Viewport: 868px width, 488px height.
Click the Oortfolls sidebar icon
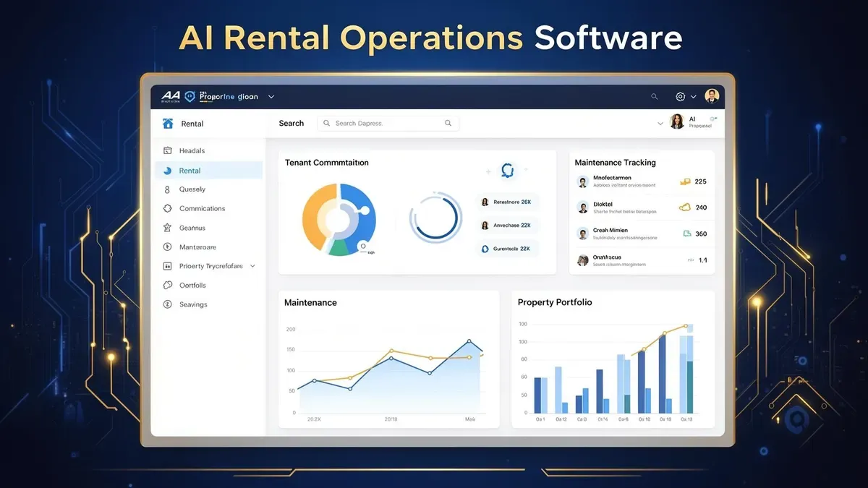[166, 286]
